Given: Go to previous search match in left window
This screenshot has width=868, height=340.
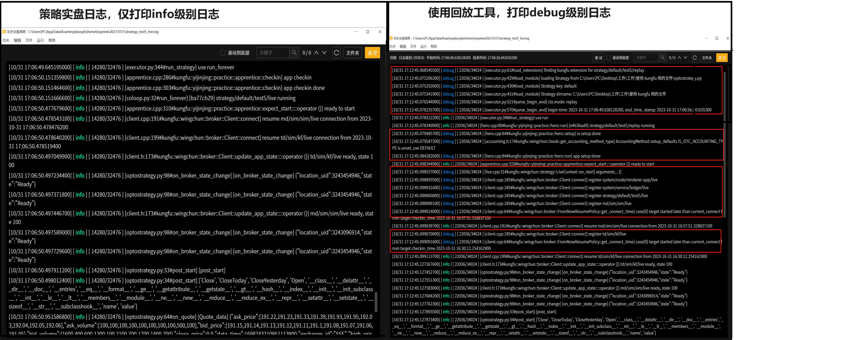Looking at the screenshot, I should (x=316, y=53).
